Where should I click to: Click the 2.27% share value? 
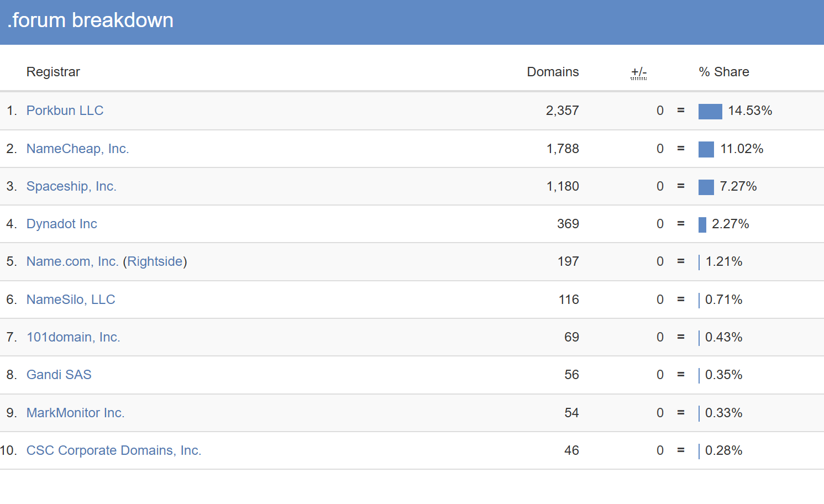[730, 224]
